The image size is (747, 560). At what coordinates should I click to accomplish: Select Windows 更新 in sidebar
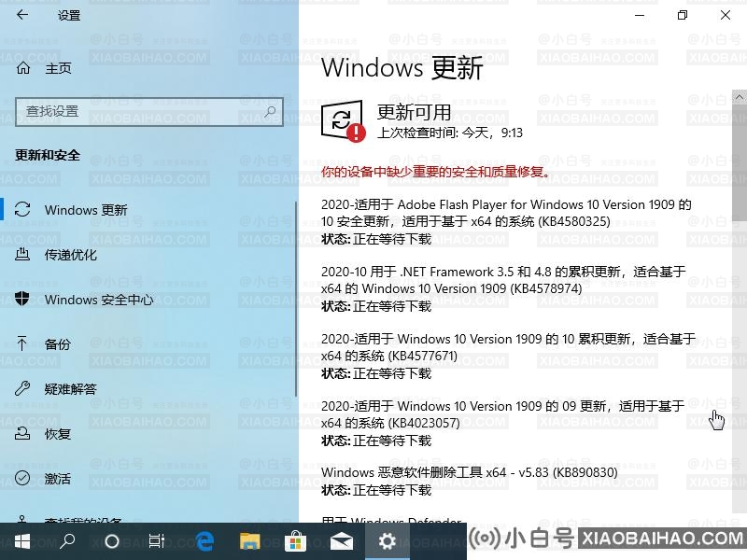coord(86,210)
